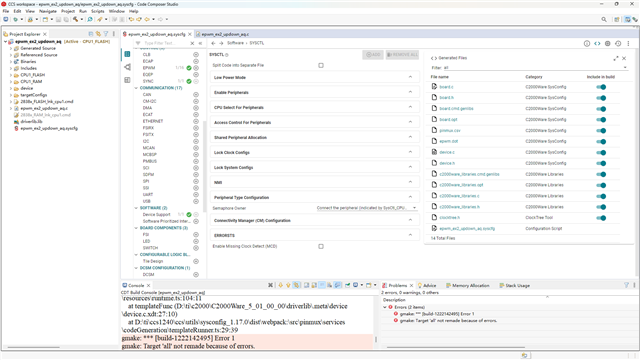Toggle the generated code view icon
Screen dimensions: 640x360
(597, 43)
